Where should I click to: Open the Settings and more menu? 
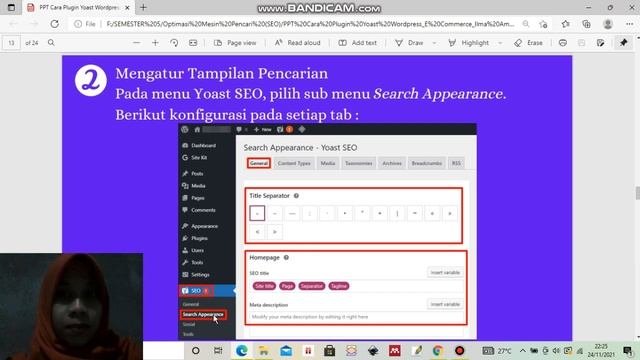click(629, 24)
